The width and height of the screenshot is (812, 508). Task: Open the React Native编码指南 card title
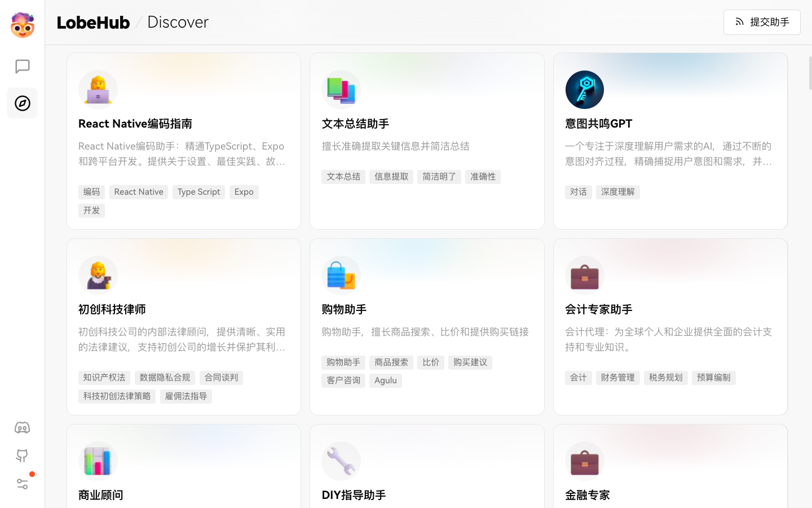[135, 124]
